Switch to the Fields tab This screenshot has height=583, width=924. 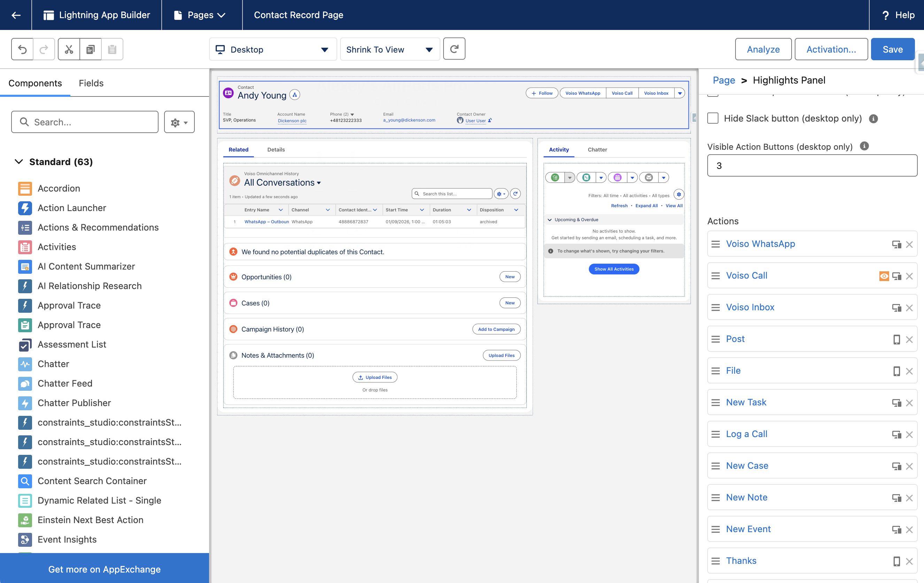click(91, 83)
